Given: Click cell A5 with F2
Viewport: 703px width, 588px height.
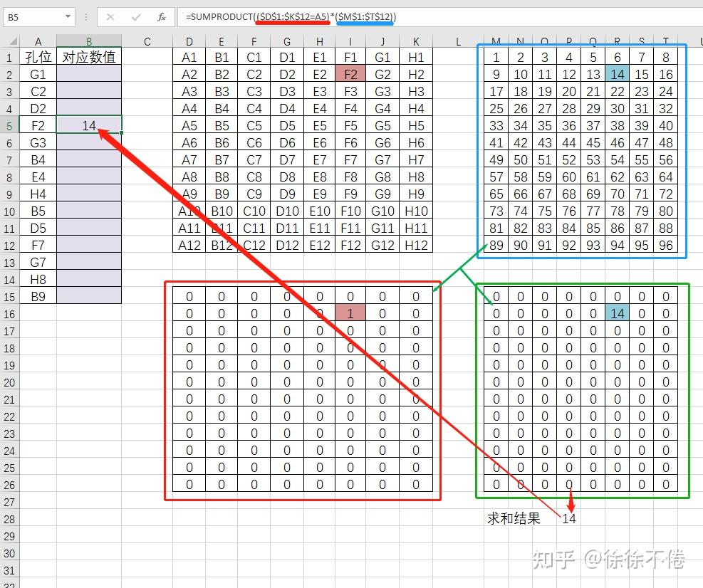Looking at the screenshot, I should [38, 125].
